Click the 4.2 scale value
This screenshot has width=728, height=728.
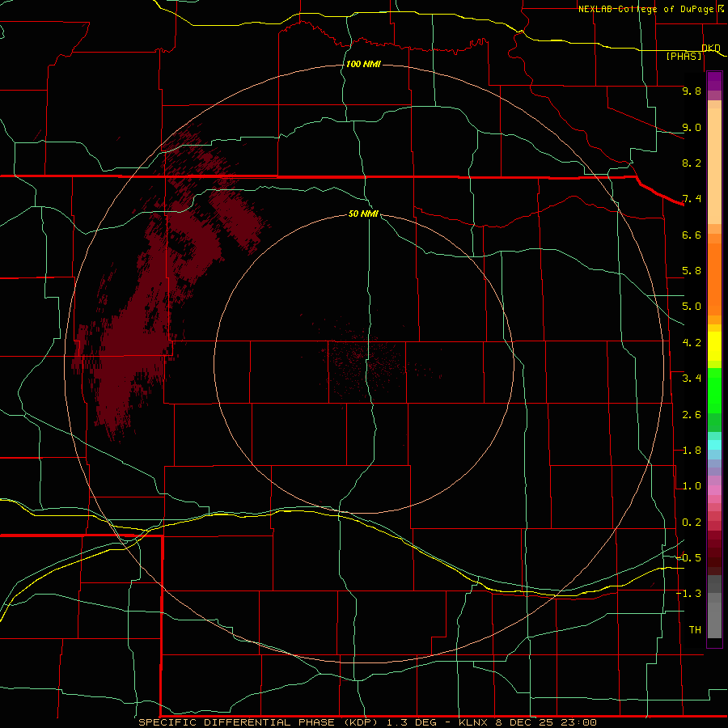point(692,343)
